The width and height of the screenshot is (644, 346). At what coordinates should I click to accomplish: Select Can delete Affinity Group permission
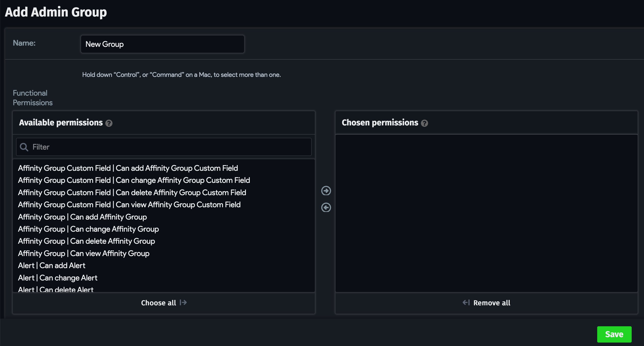86,241
